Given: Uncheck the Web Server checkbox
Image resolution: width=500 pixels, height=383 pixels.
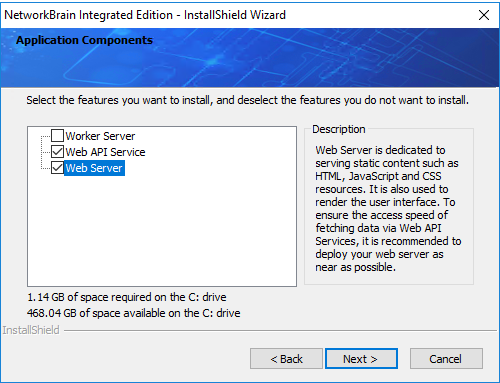Looking at the screenshot, I should pyautogui.click(x=57, y=168).
